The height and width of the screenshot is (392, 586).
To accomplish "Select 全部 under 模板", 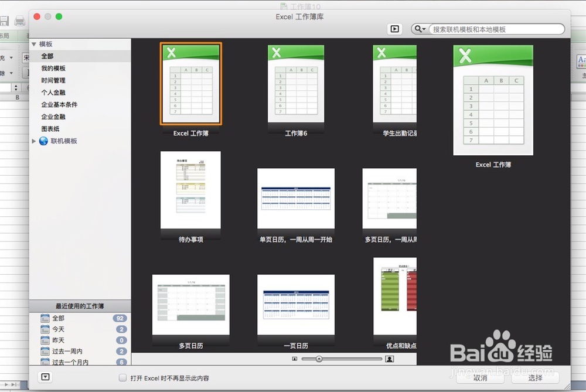I will [x=80, y=56].
